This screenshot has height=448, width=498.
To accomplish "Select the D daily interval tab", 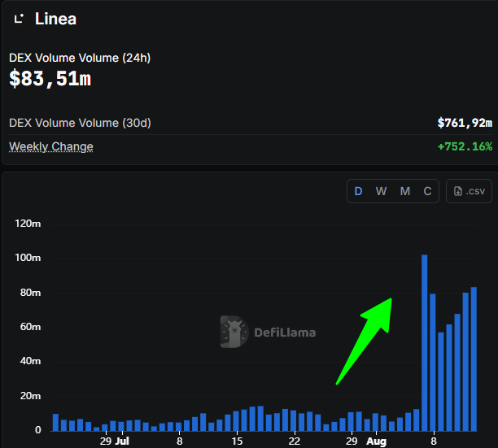I will (358, 191).
